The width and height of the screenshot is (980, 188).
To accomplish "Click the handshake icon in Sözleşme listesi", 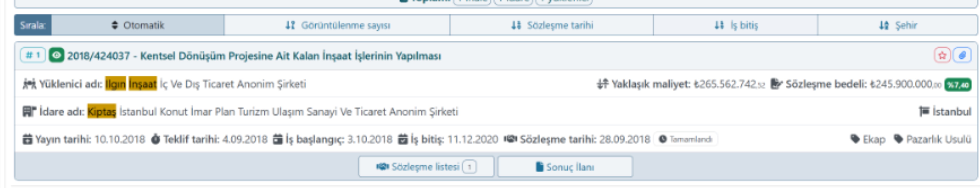I will pyautogui.click(x=383, y=167).
